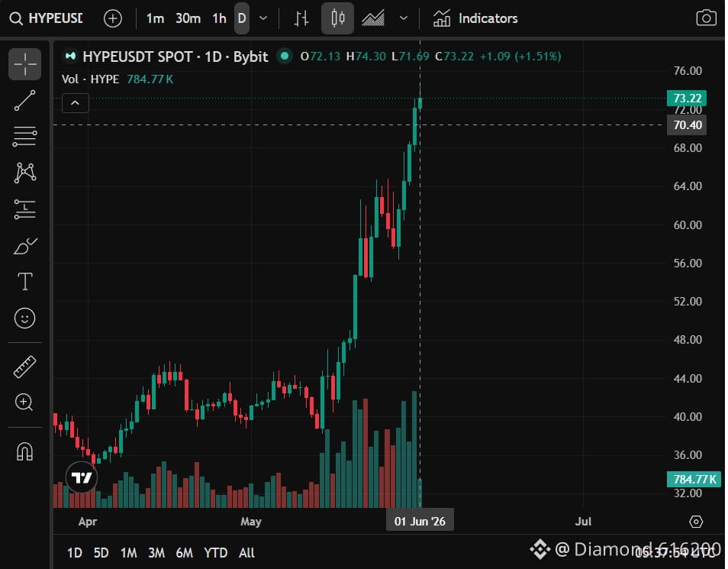Image resolution: width=728 pixels, height=569 pixels.
Task: Select the crosshair cursor tool
Action: pyautogui.click(x=24, y=64)
